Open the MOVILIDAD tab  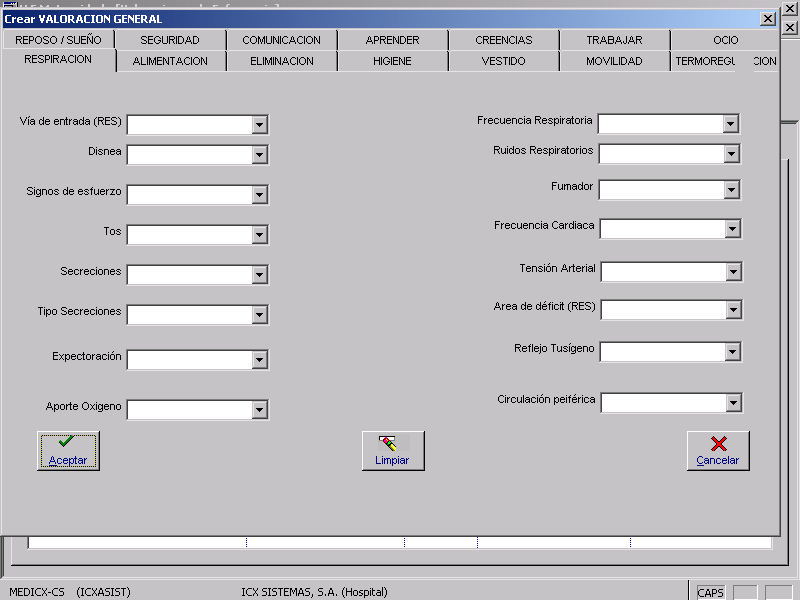(614, 61)
